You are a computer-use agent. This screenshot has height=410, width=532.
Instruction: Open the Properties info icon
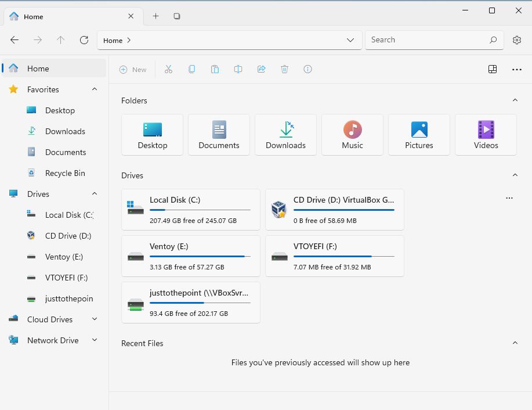click(307, 69)
